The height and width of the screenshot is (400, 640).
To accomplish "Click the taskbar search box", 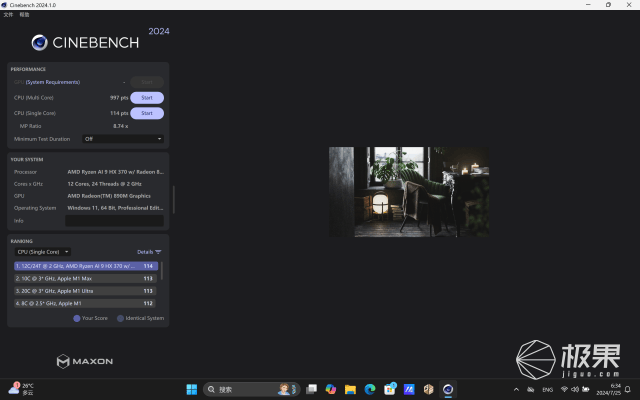I will (252, 389).
